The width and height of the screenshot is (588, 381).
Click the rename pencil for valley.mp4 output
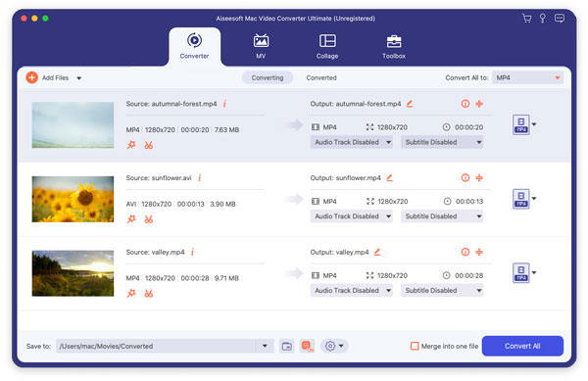[377, 252]
